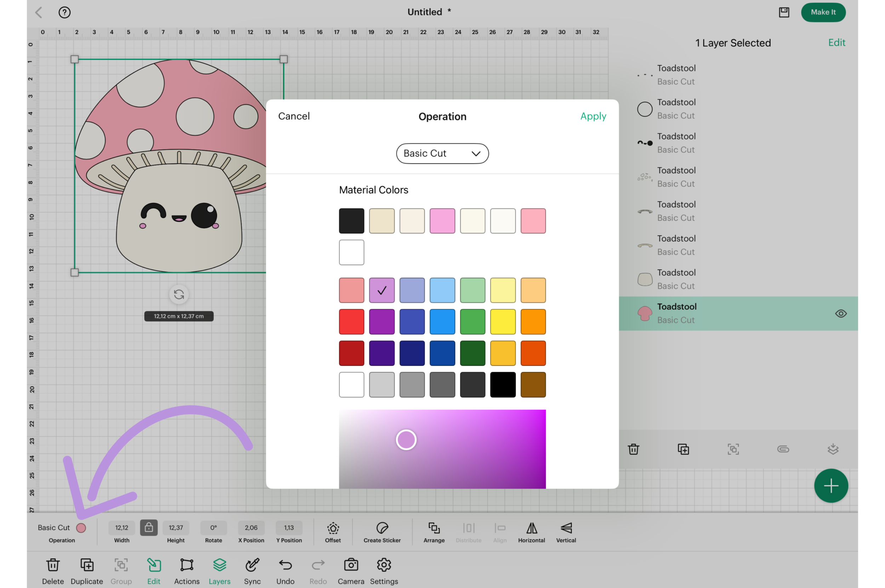The height and width of the screenshot is (588, 885).
Task: Click the Create Sticker icon
Action: [x=382, y=528]
